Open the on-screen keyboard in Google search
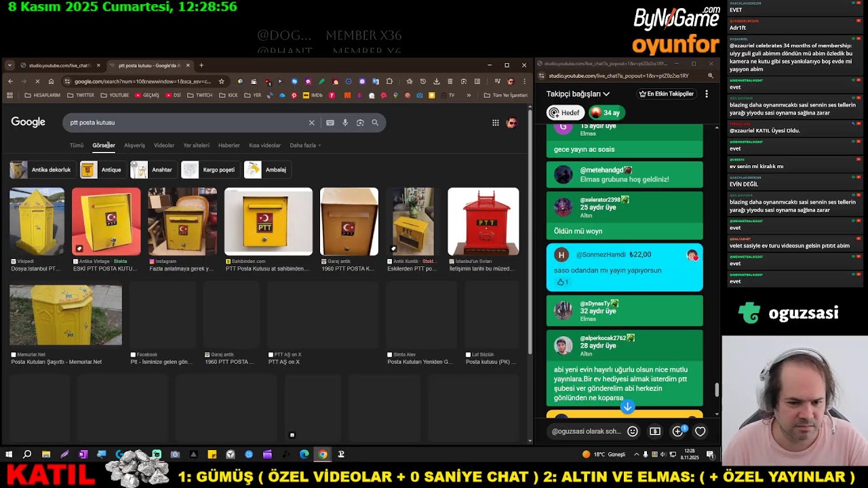This screenshot has width=868, height=488. 330,123
